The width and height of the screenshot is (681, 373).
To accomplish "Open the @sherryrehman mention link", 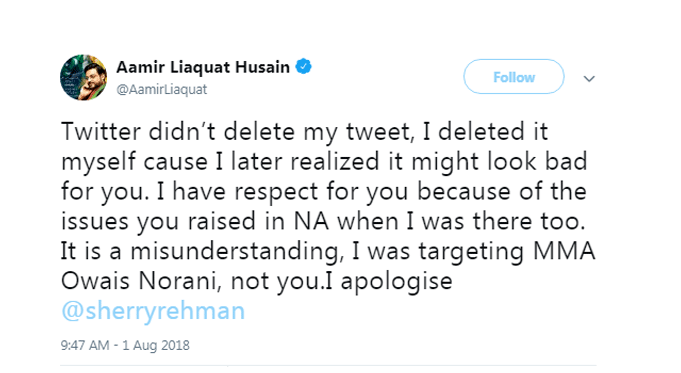I will pos(153,311).
